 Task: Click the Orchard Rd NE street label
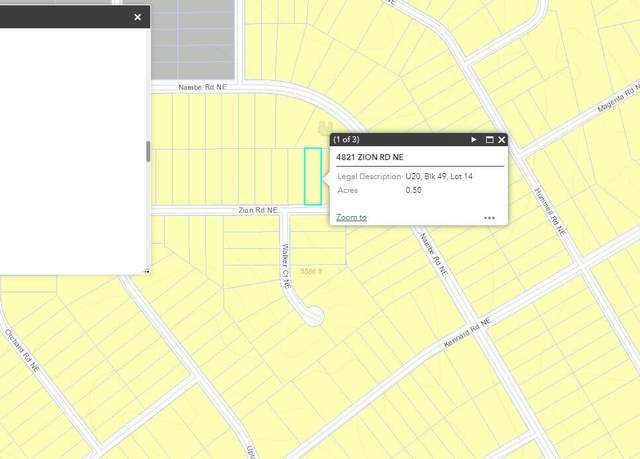pos(22,350)
